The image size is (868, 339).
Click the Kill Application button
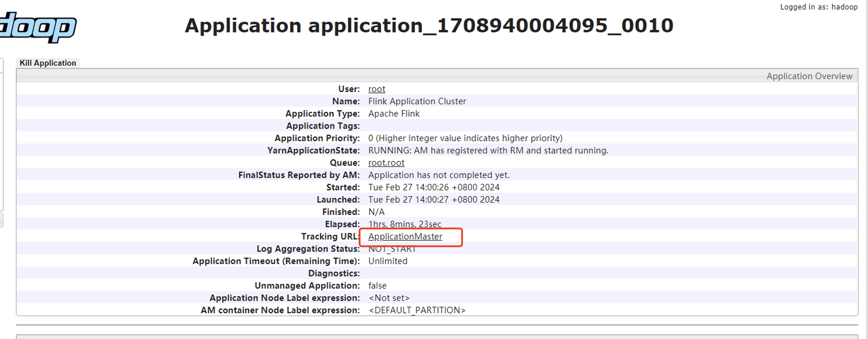(48, 63)
